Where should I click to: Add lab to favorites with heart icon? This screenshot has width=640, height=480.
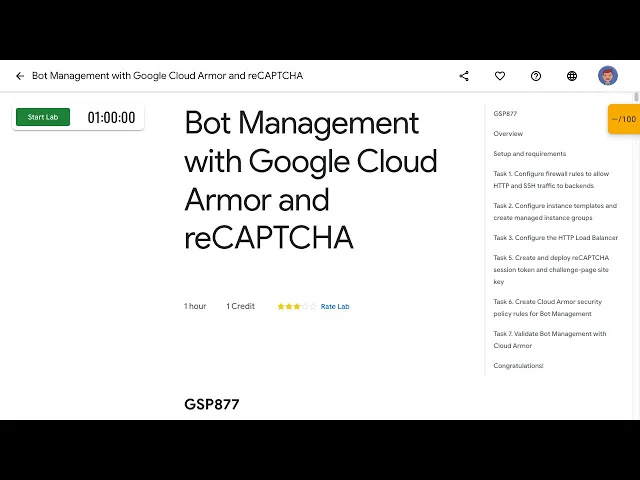[x=500, y=76]
